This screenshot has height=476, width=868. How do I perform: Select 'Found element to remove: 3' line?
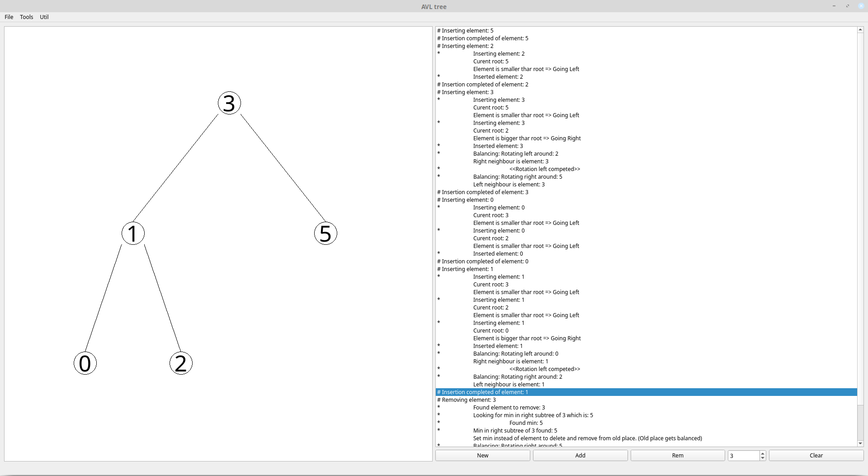coord(646,408)
